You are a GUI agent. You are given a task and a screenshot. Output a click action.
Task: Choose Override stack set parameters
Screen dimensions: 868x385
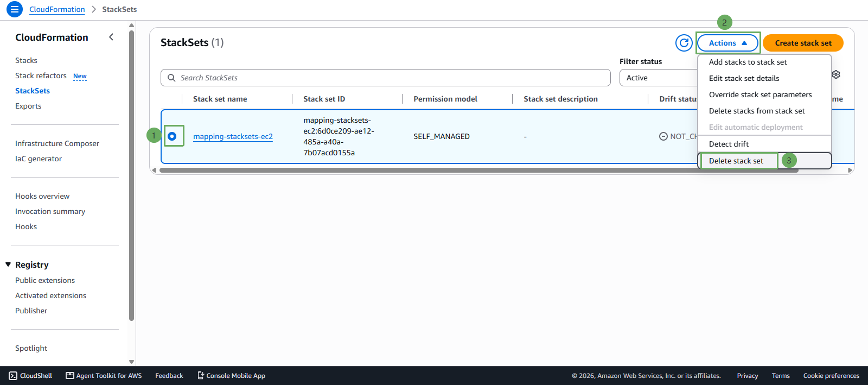pyautogui.click(x=764, y=94)
